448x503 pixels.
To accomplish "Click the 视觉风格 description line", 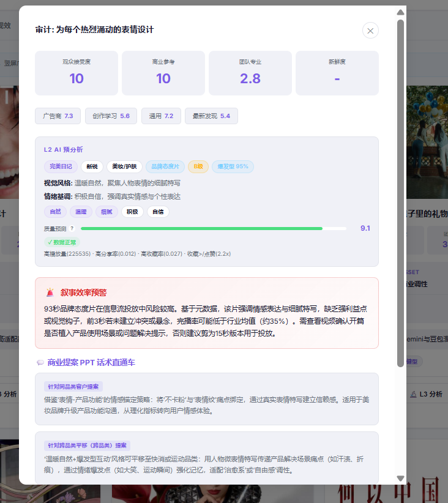I will pyautogui.click(x=112, y=183).
